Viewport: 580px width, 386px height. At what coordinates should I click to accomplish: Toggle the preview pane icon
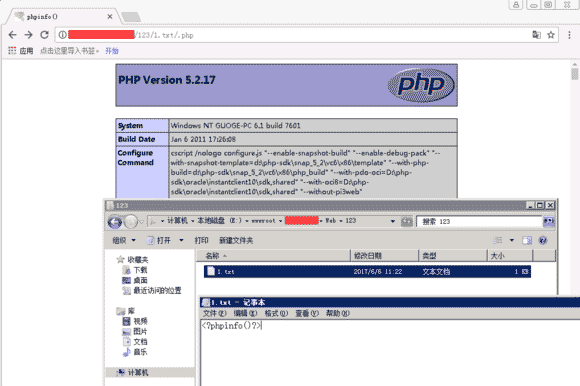(527, 240)
